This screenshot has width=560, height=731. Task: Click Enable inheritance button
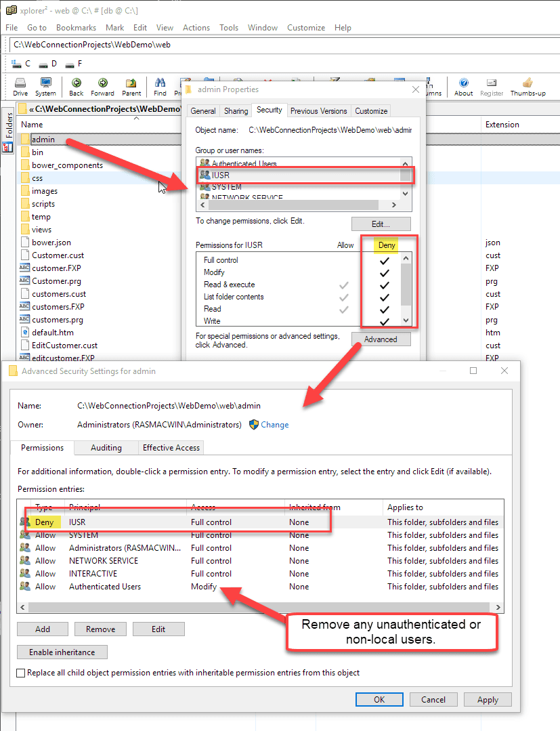pos(62,652)
